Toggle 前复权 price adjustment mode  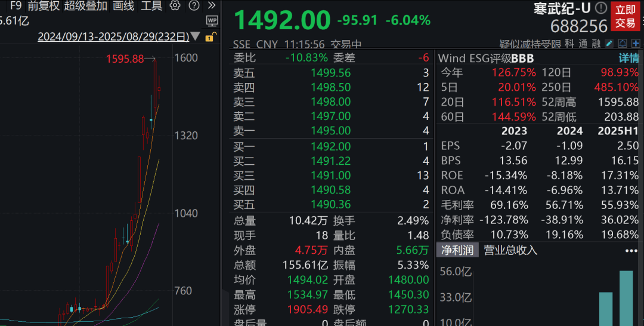(x=44, y=6)
